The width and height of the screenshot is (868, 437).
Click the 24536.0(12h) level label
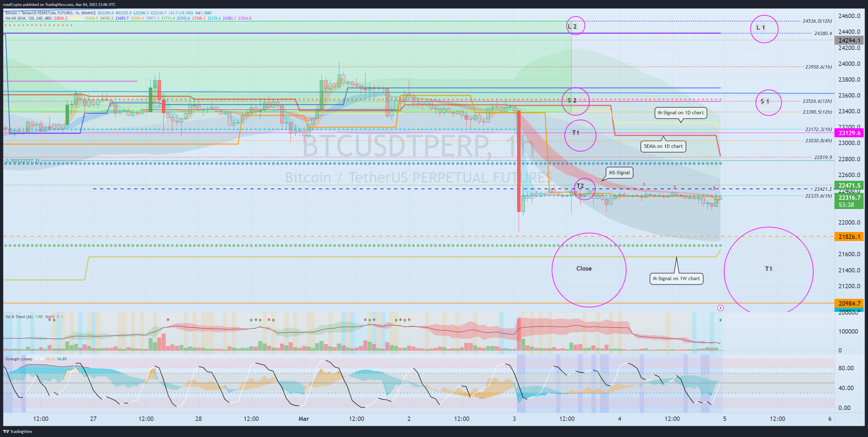817,21
